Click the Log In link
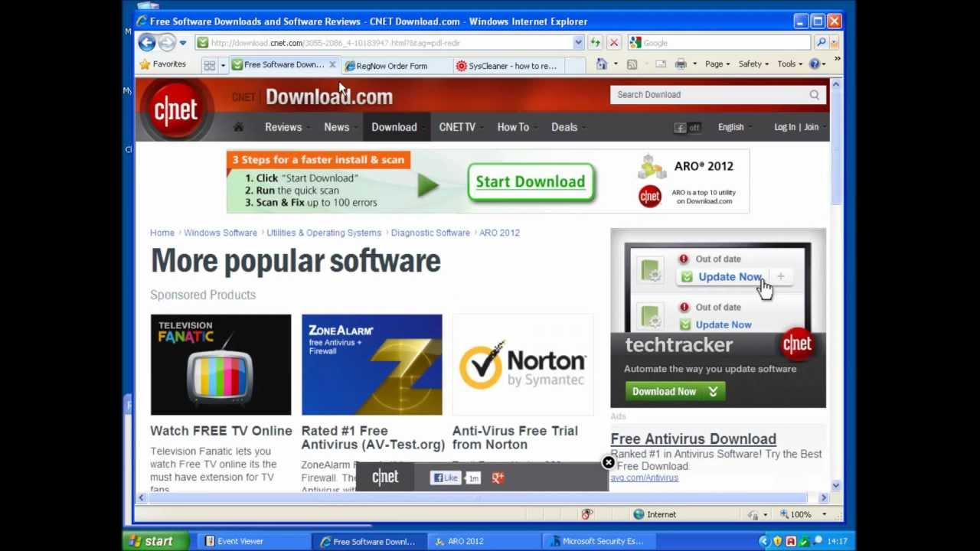This screenshot has height=551, width=980. pyautogui.click(x=785, y=127)
